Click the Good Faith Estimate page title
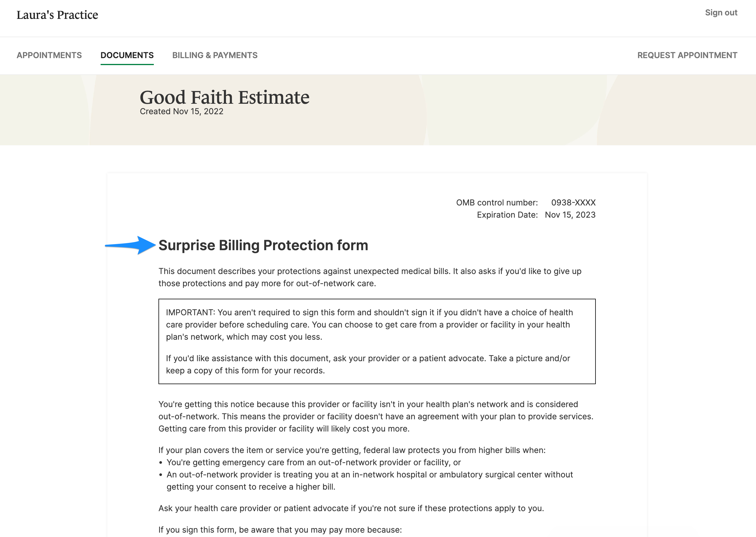756x537 pixels. coord(224,96)
